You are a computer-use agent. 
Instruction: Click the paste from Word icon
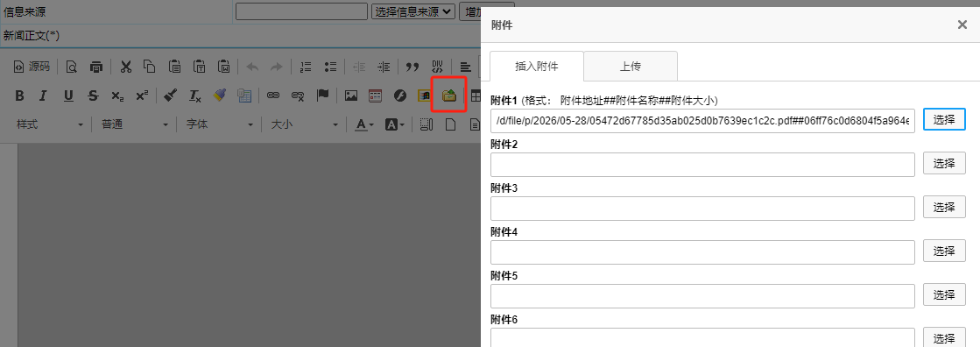(224, 67)
